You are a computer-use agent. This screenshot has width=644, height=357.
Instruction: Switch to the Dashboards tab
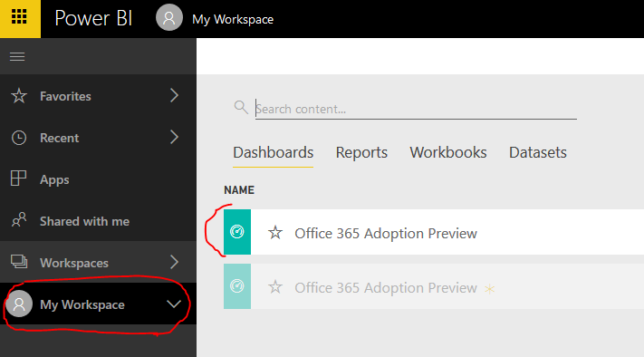[x=274, y=153]
